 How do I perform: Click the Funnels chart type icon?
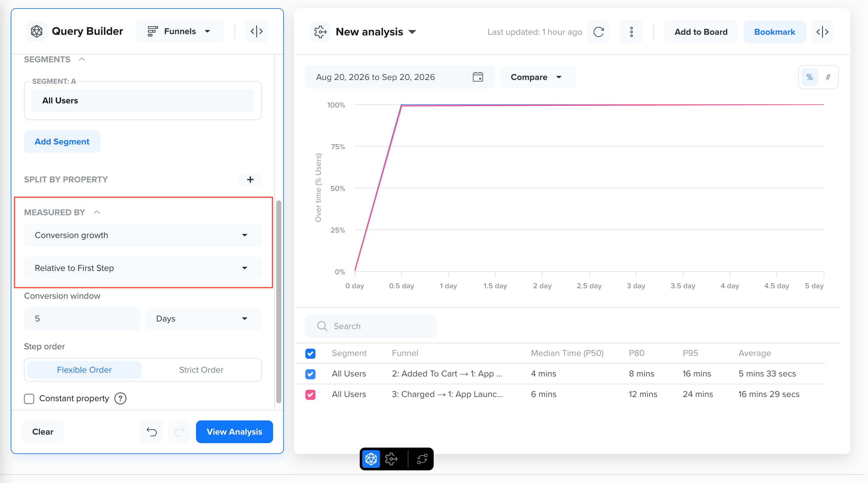(153, 31)
